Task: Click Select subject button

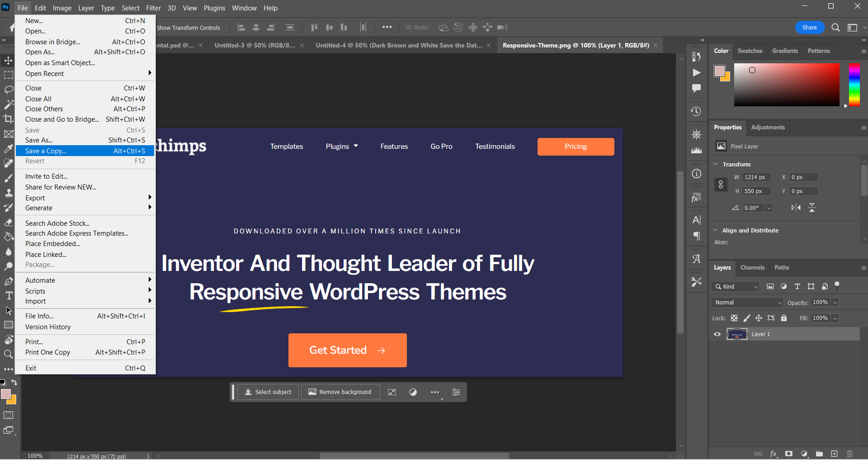Action: tap(268, 392)
